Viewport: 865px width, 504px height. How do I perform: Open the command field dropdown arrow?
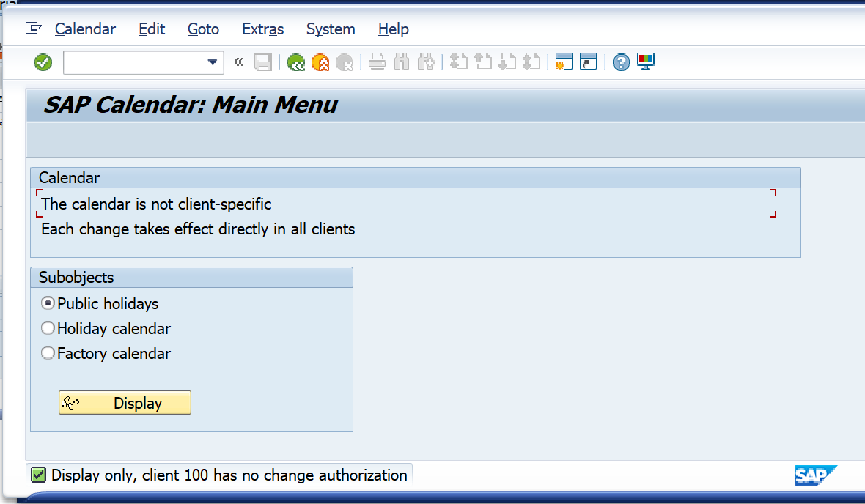(213, 62)
